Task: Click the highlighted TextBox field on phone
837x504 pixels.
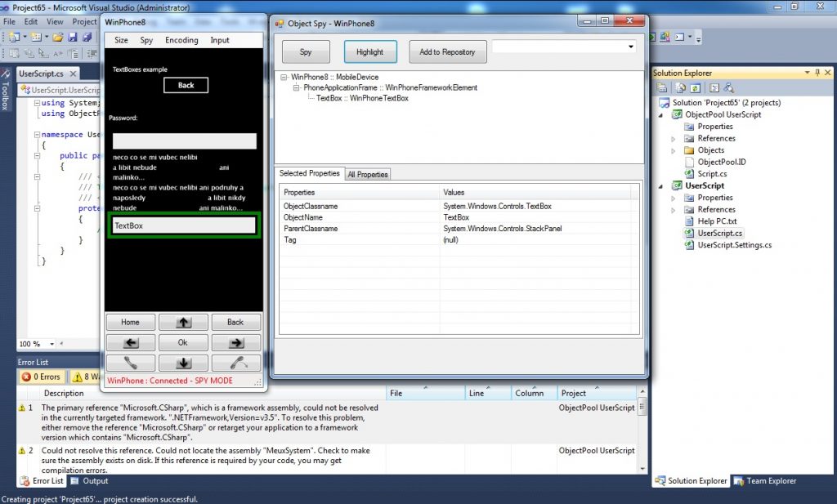Action: coord(184,225)
